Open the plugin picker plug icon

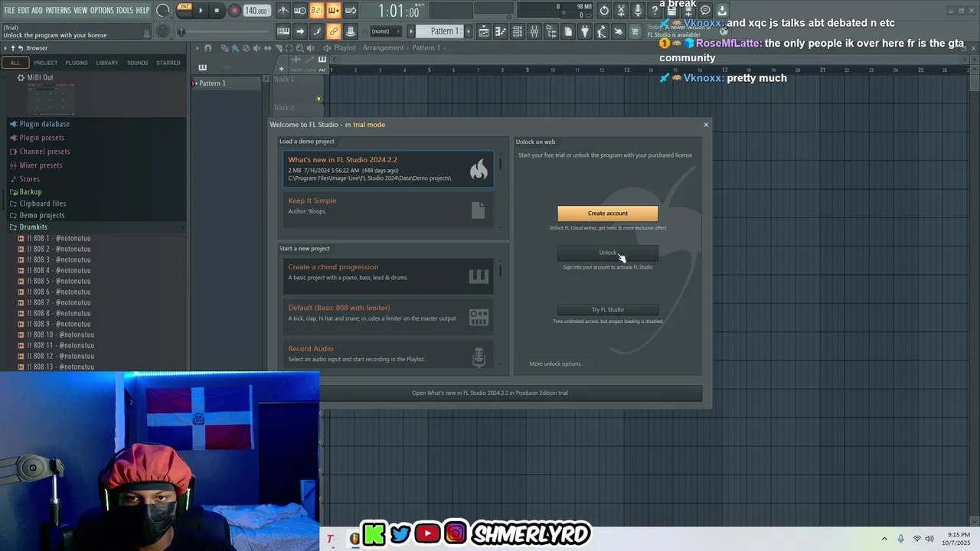tap(584, 31)
